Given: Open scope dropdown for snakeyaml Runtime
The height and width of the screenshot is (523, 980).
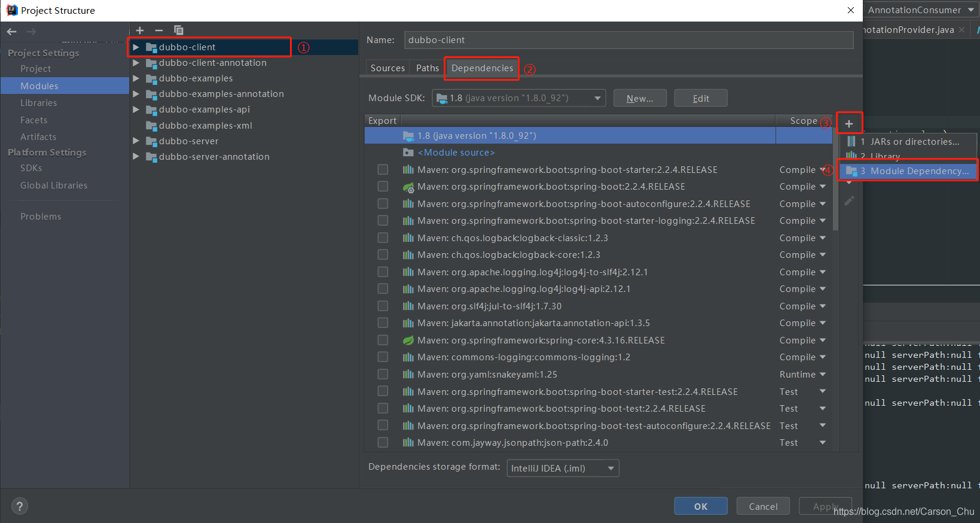Looking at the screenshot, I should coord(823,375).
